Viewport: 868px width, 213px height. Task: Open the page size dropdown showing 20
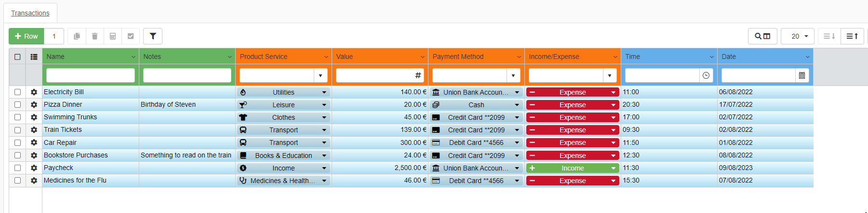797,36
